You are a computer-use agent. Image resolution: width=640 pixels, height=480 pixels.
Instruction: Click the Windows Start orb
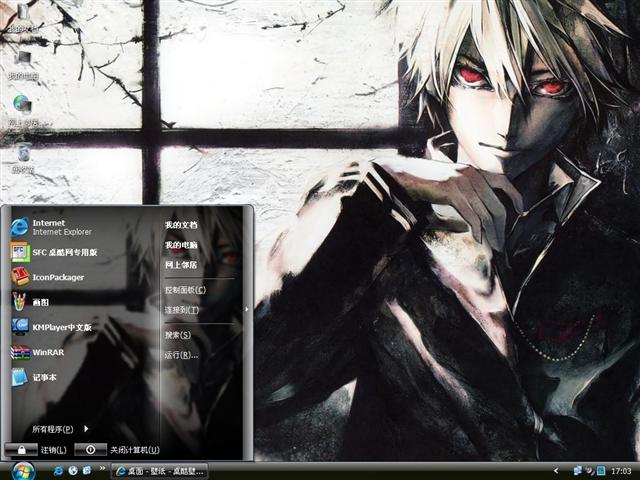(x=23, y=471)
